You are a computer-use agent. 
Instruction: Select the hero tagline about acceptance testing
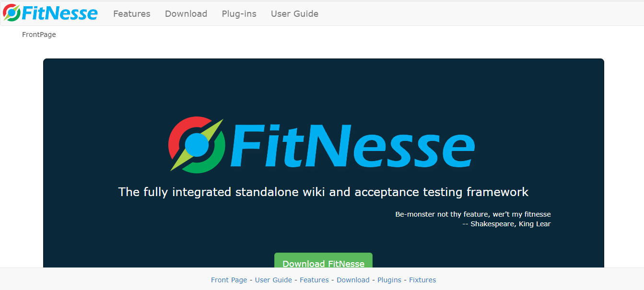click(x=323, y=192)
